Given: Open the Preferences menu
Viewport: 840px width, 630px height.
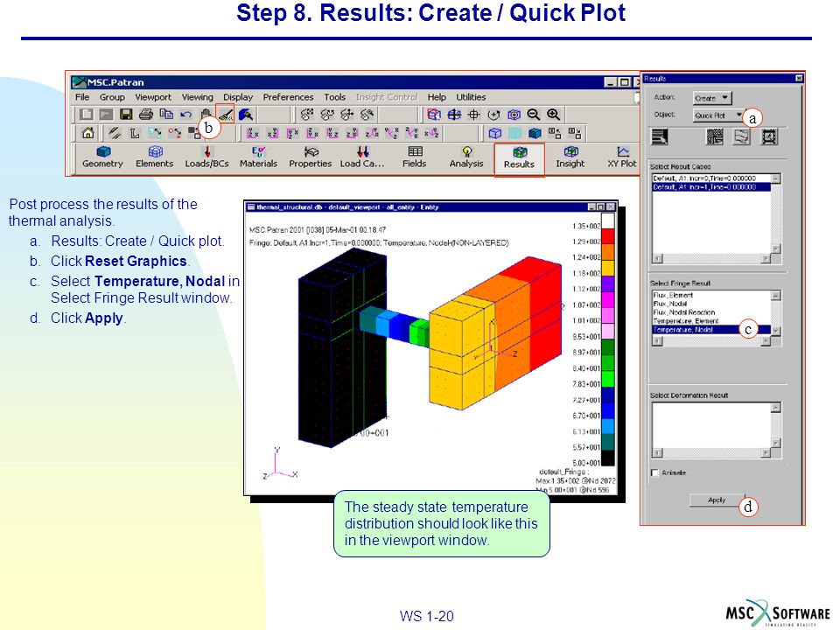Looking at the screenshot, I should click(x=288, y=97).
